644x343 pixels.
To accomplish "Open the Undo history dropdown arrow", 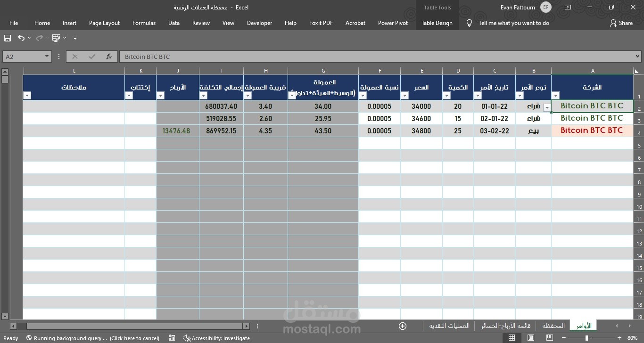I will click(x=29, y=38).
